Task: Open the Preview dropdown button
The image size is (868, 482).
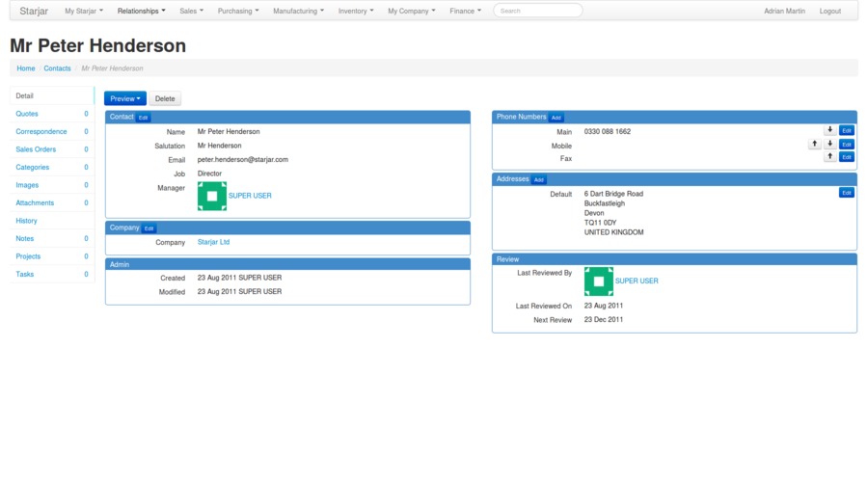Action: pos(125,98)
